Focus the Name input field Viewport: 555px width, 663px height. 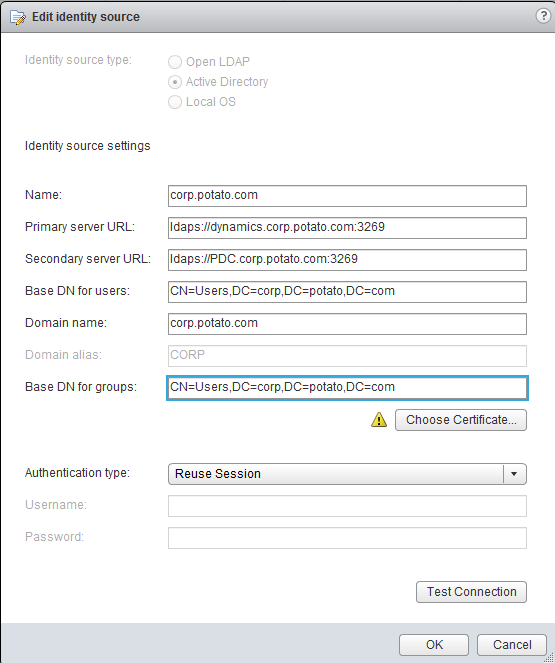tap(347, 196)
